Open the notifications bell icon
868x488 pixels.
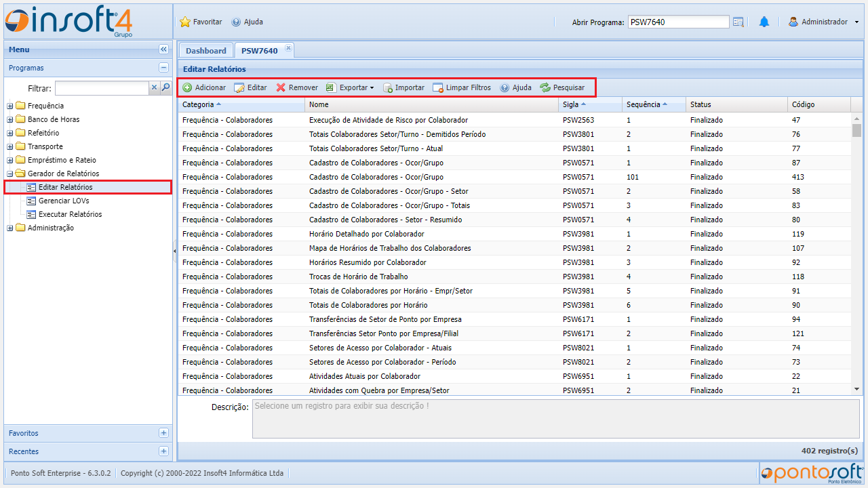click(764, 22)
